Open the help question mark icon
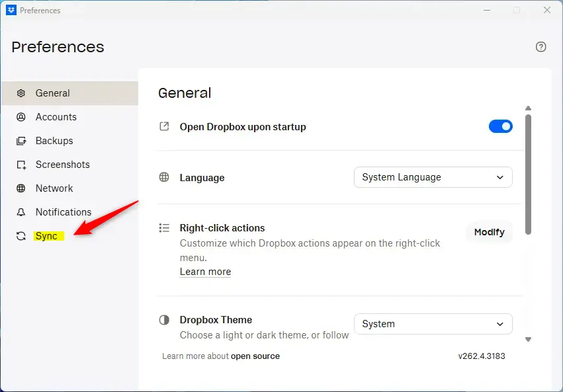 (541, 47)
